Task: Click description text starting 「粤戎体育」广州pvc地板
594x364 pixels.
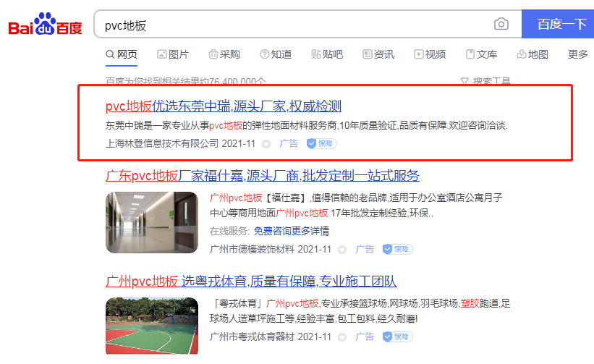Action: tap(360, 311)
